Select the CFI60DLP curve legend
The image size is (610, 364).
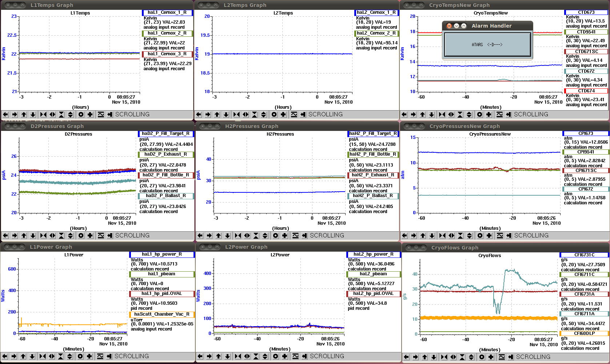tap(585, 333)
